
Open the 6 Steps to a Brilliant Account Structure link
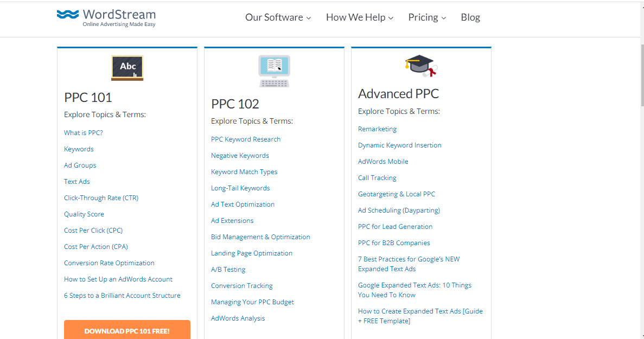pyautogui.click(x=122, y=296)
